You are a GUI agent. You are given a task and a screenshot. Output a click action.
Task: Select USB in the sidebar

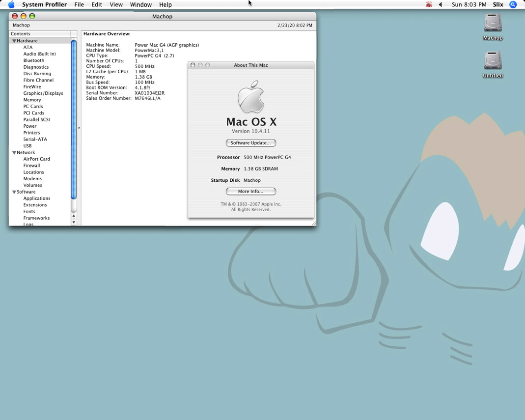point(28,146)
